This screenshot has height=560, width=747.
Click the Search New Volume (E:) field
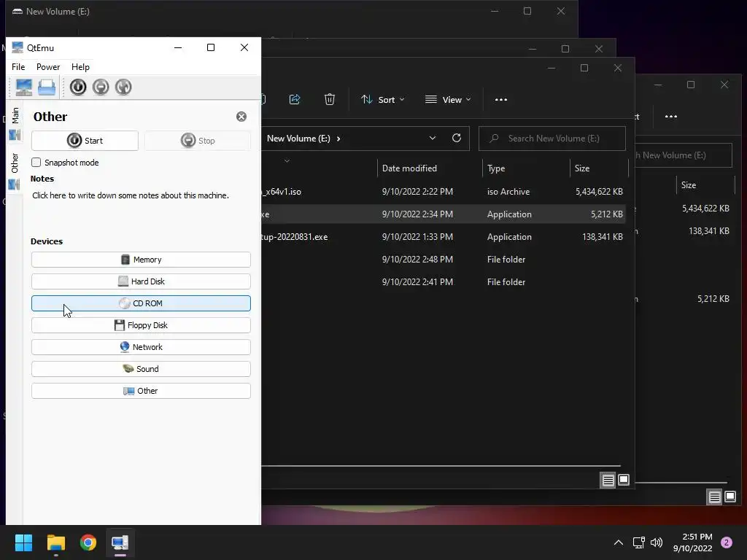(x=552, y=139)
